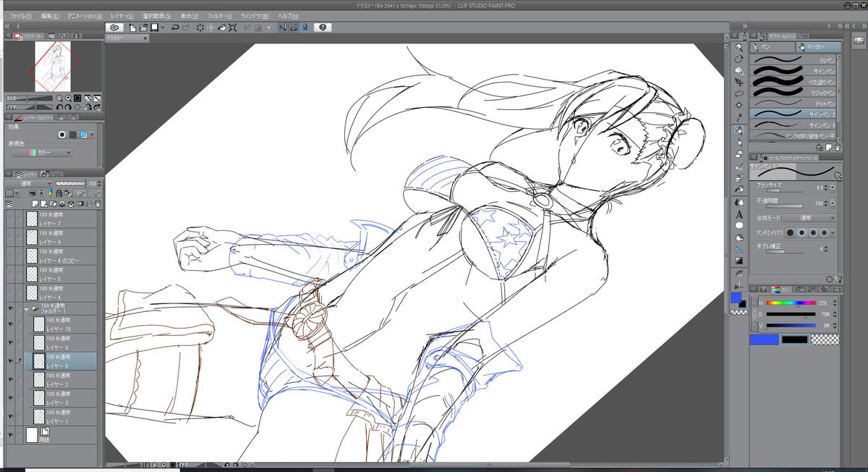Open the 編集(E) menu
868x472 pixels.
[51, 15]
